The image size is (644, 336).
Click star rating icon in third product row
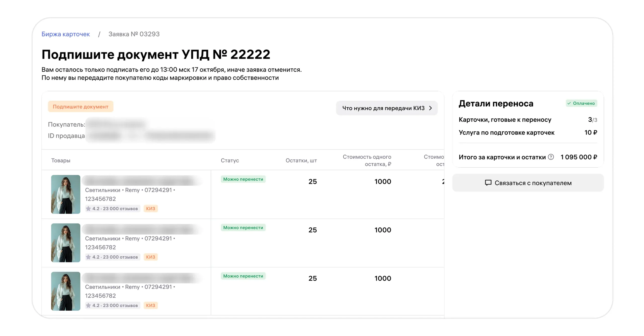pos(88,305)
